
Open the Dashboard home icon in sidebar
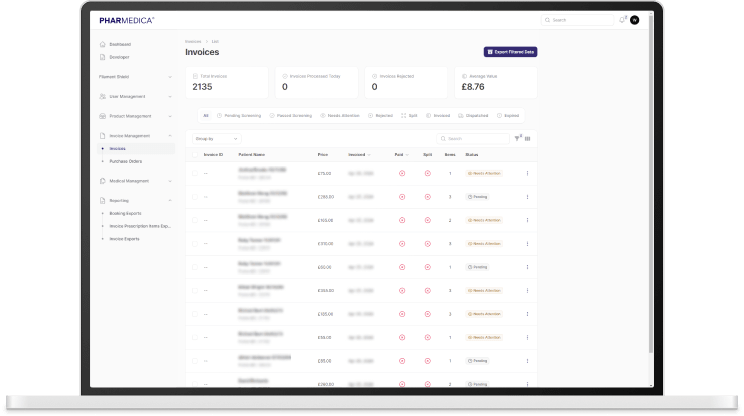(102, 44)
